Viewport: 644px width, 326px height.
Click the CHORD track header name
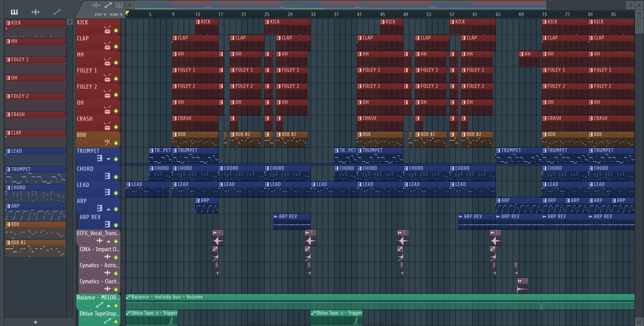click(x=85, y=169)
